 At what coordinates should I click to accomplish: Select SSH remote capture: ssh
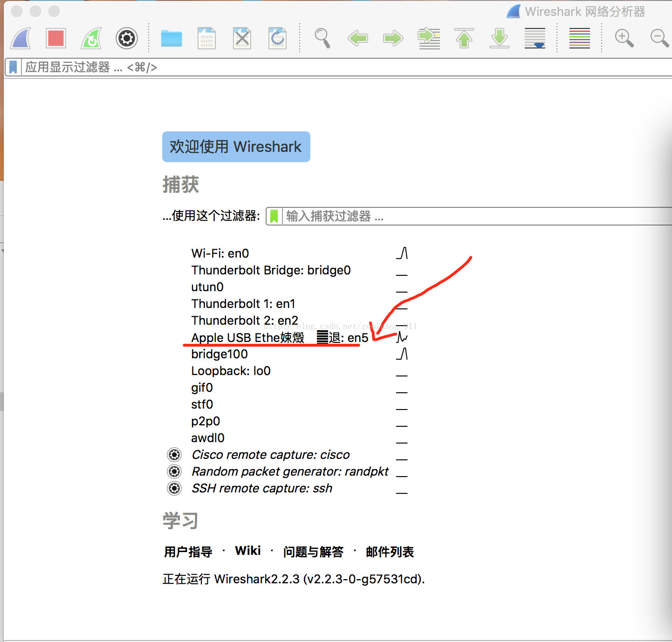[x=262, y=488]
